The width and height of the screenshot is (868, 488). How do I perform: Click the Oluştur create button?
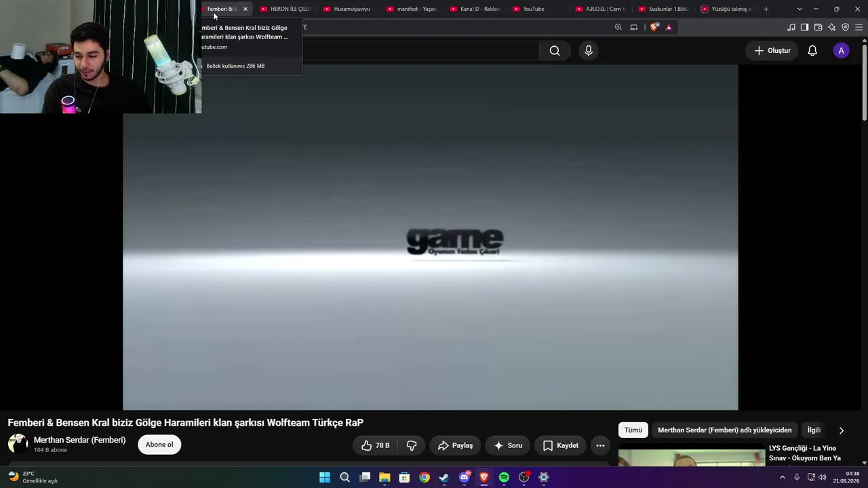(772, 51)
